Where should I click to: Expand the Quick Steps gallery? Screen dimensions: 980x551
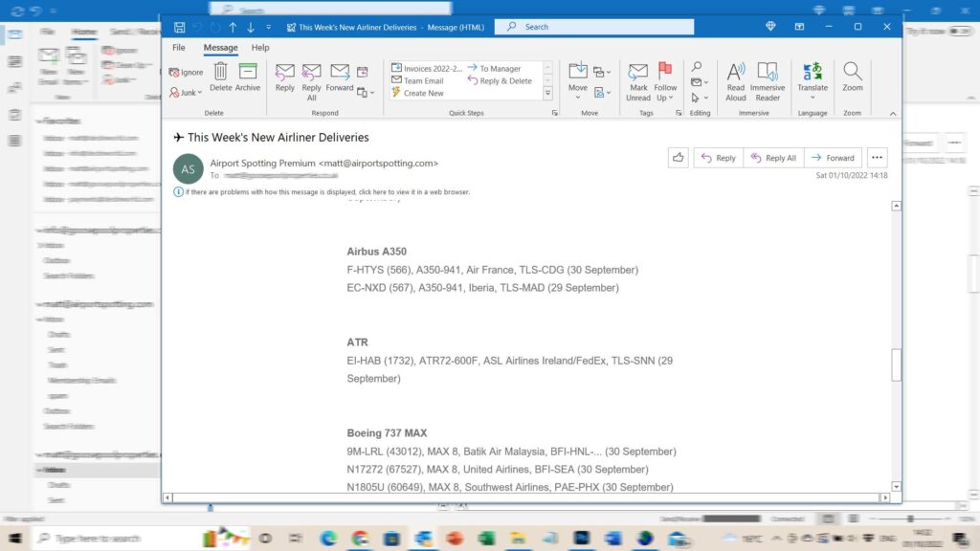pyautogui.click(x=548, y=94)
